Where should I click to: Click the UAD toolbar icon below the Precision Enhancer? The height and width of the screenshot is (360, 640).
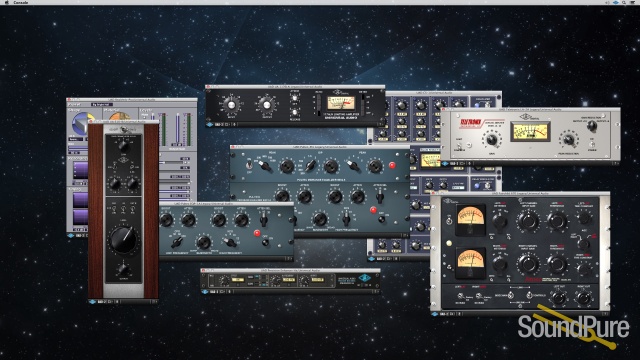click(x=205, y=292)
